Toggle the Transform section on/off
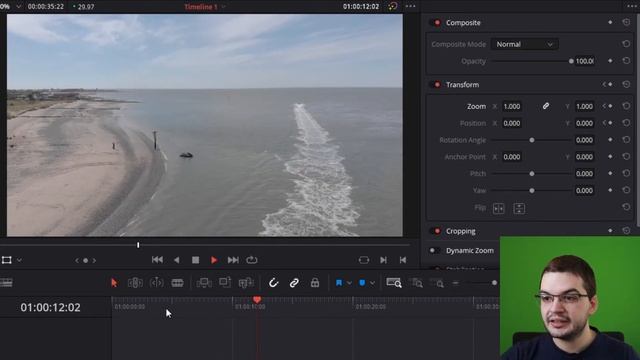The image size is (640, 360). pos(436,84)
